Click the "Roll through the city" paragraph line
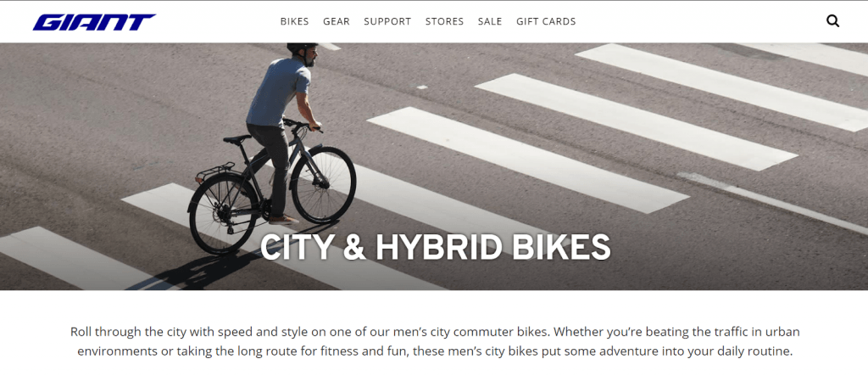The height and width of the screenshot is (376, 868). pyautogui.click(x=435, y=332)
